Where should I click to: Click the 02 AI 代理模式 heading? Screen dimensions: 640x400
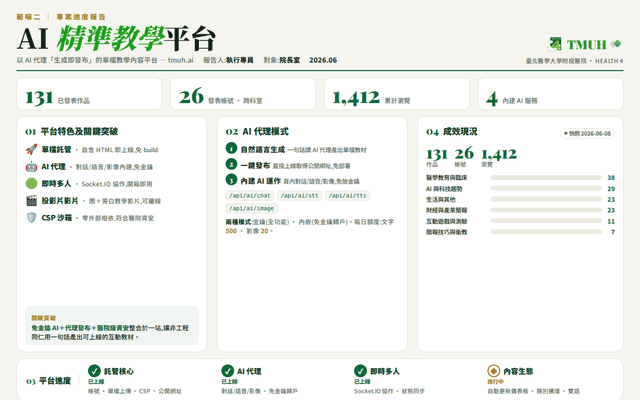257,131
